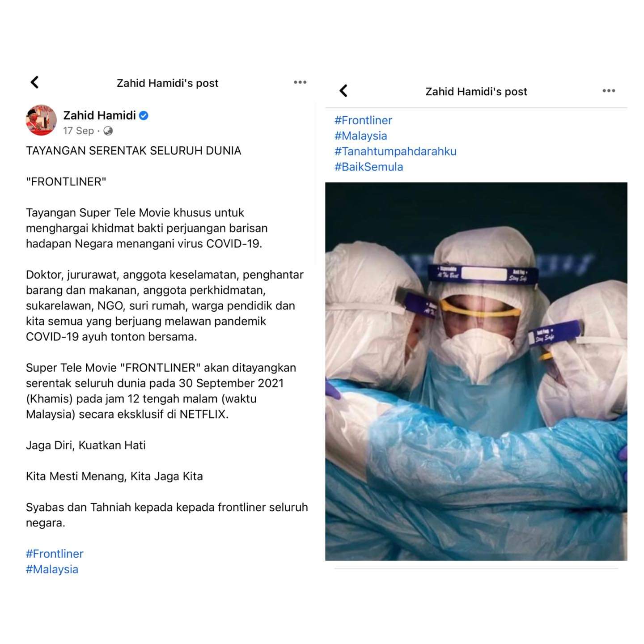The height and width of the screenshot is (644, 644).
Task: Open #BaikSemula hashtag
Action: pos(369,167)
